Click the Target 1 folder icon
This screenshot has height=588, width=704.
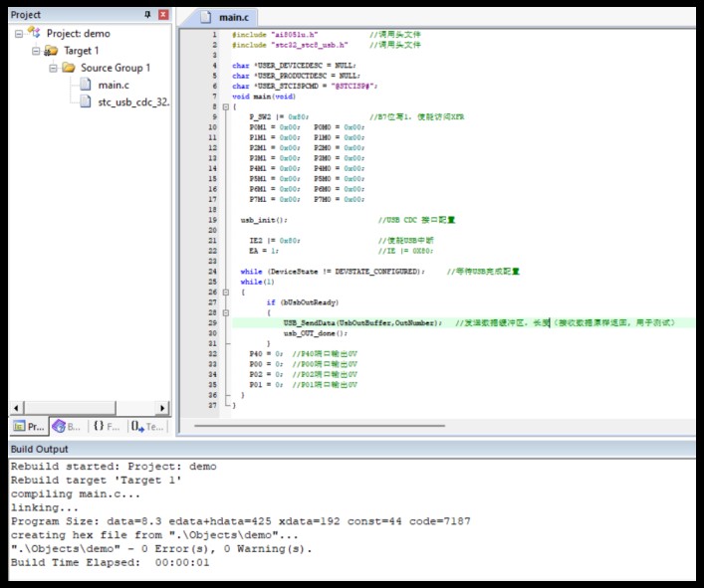pos(51,51)
